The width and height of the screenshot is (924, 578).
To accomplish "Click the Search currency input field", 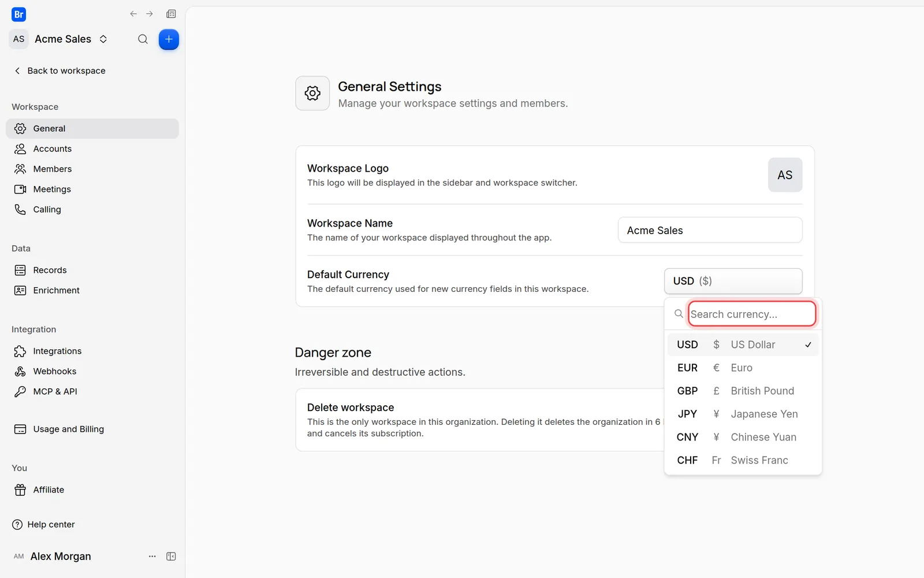I will tap(751, 314).
